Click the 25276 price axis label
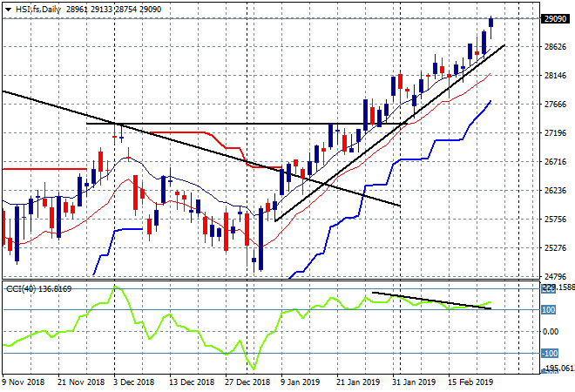 (555, 248)
